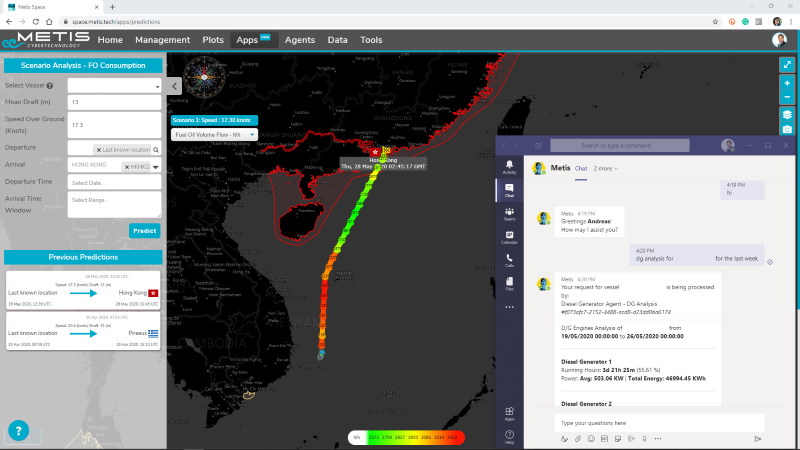Open the Management menu
The width and height of the screenshot is (800, 450).
pyautogui.click(x=162, y=40)
